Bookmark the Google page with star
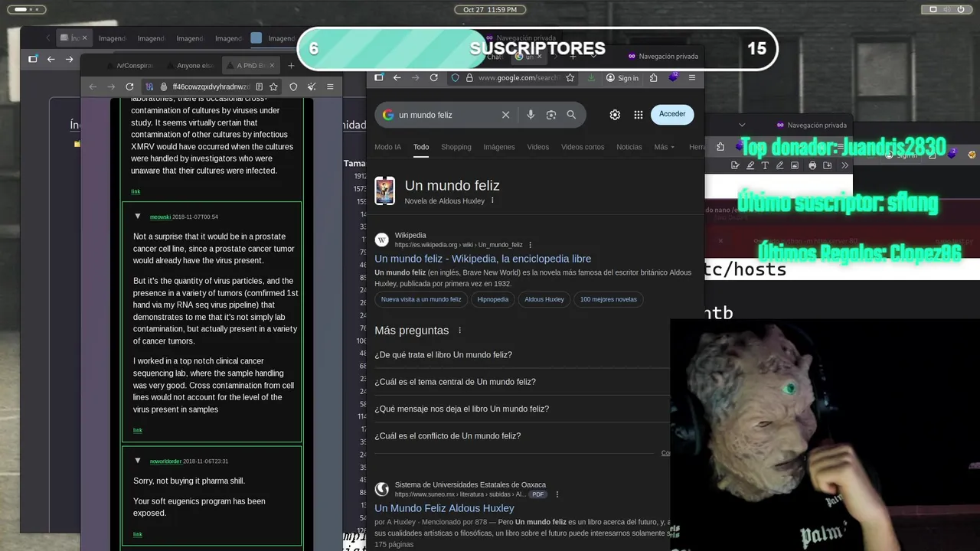The image size is (980, 551). (x=570, y=77)
